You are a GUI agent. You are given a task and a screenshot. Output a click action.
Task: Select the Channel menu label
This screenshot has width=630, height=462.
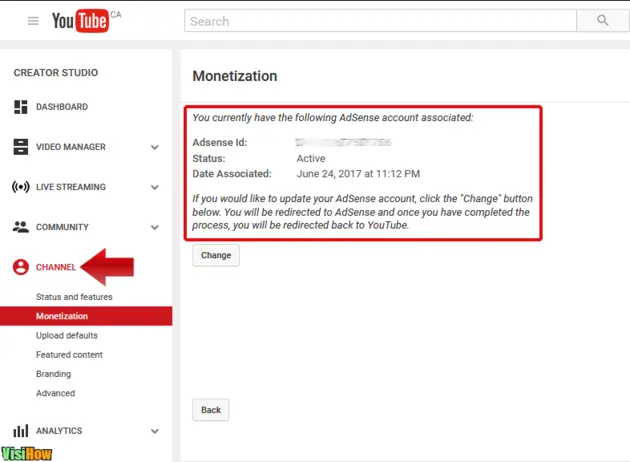pos(56,267)
